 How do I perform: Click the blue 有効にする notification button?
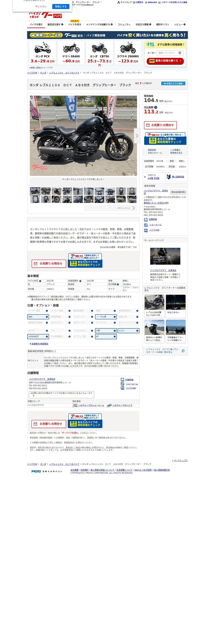[x=61, y=7]
